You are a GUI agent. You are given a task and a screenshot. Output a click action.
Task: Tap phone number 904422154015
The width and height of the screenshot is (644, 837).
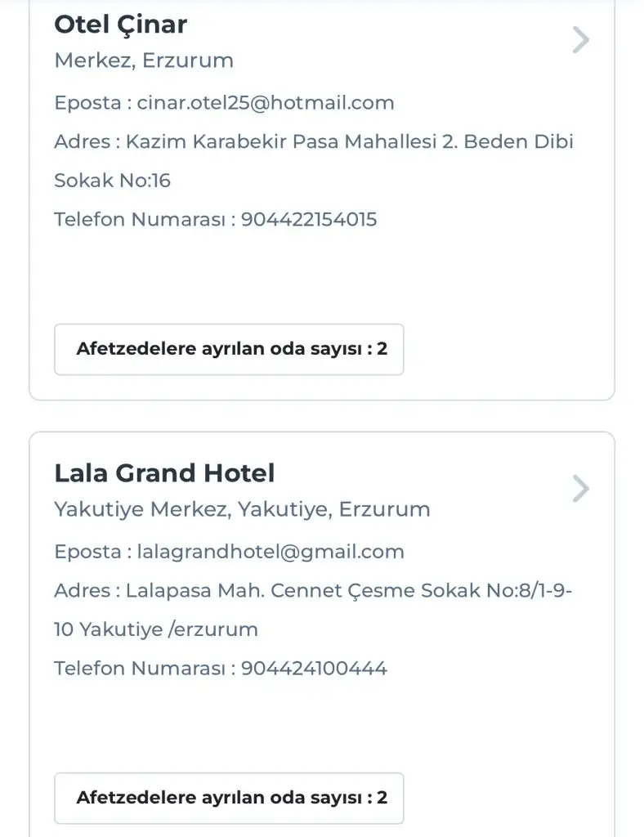coord(308,219)
